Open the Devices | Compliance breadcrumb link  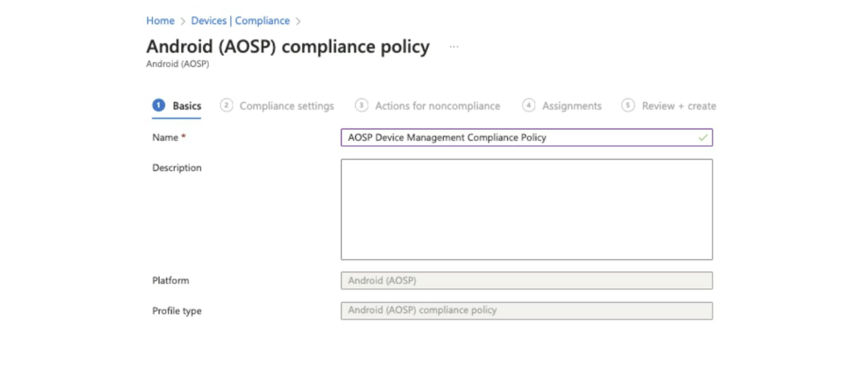pyautogui.click(x=240, y=21)
